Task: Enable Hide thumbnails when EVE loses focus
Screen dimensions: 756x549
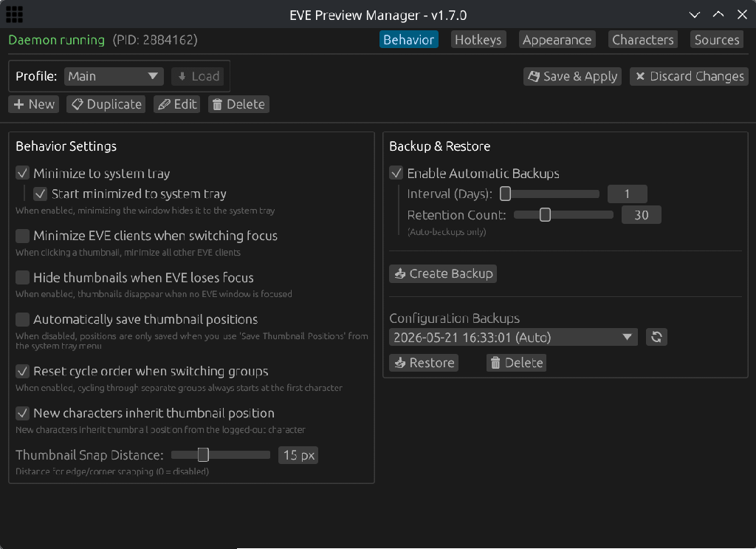Action: point(23,277)
